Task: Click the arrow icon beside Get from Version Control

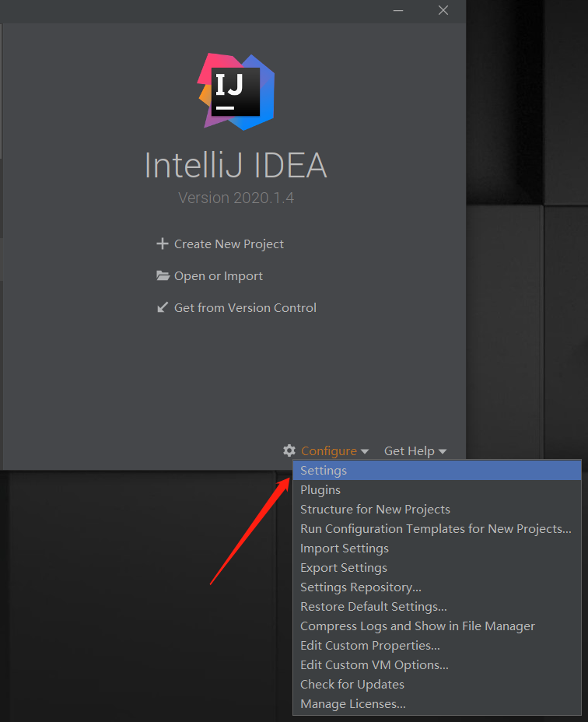Action: [x=162, y=307]
